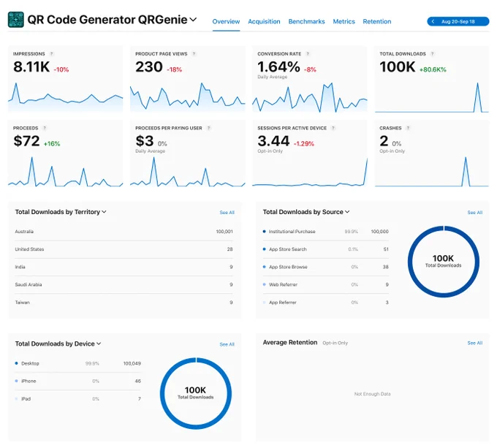Open the Proceeds chart

[65, 172]
